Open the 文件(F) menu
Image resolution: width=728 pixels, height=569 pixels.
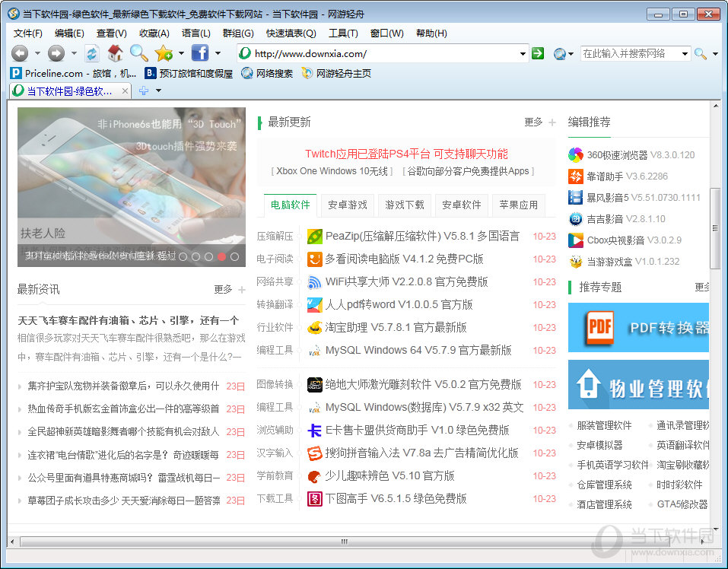[x=28, y=33]
